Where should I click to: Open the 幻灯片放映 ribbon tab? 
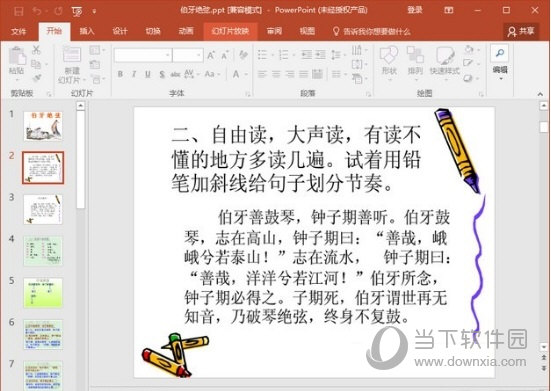(230, 31)
